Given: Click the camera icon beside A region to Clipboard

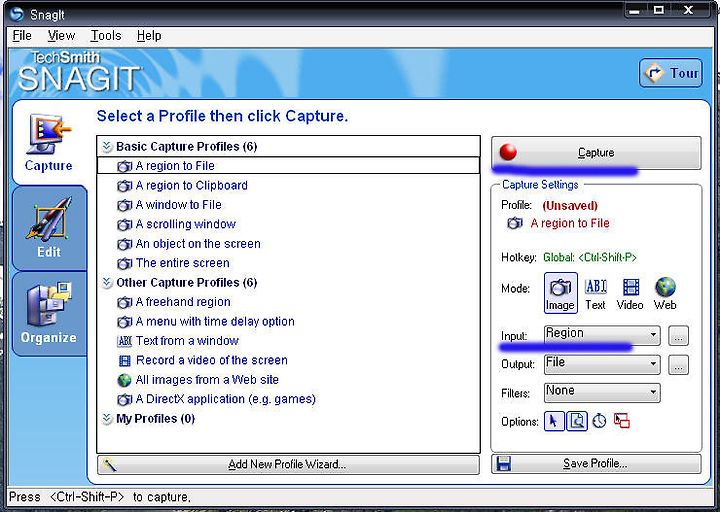Looking at the screenshot, I should (124, 186).
